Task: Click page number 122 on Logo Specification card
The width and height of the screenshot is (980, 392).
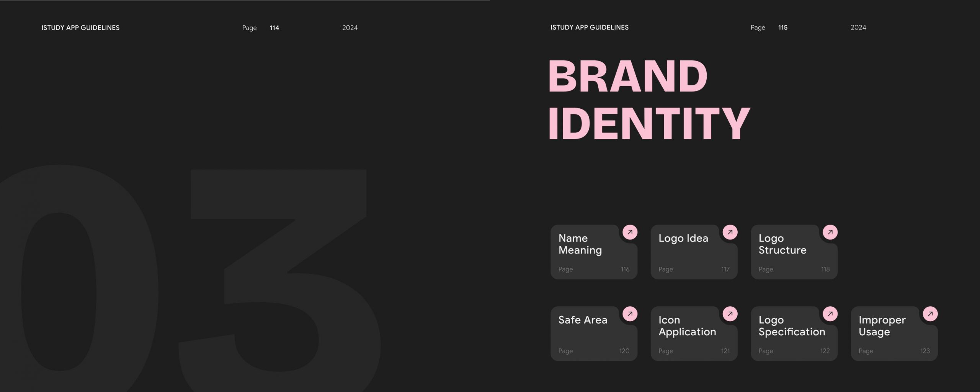Action: pos(825,351)
